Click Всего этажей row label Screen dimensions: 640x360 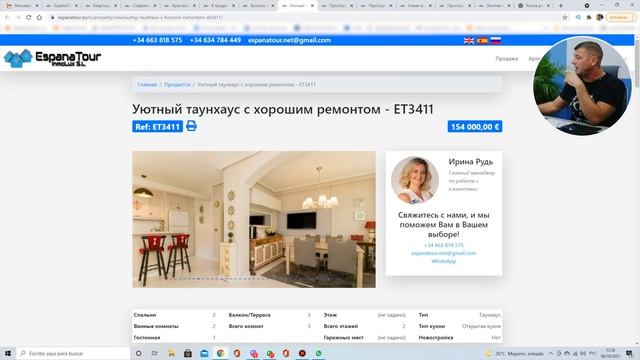click(x=340, y=327)
